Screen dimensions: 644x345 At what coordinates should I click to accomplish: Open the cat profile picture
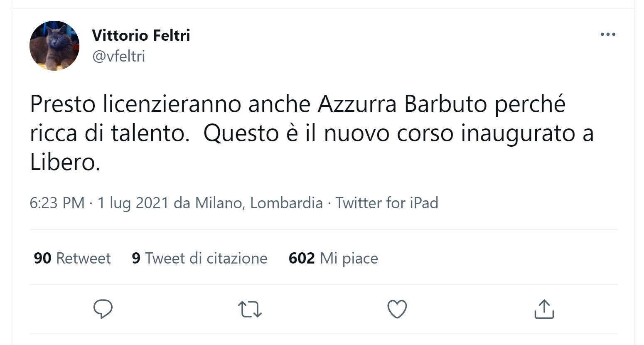[54, 46]
